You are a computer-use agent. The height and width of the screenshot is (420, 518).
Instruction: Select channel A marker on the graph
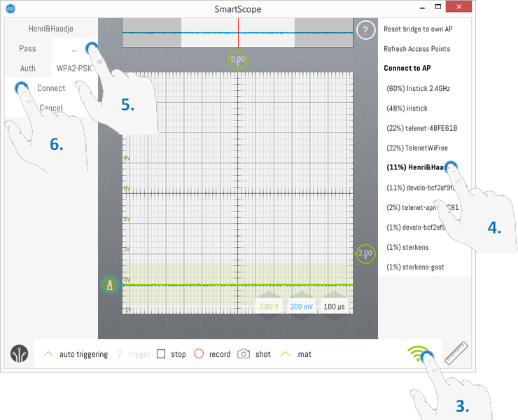click(x=110, y=284)
